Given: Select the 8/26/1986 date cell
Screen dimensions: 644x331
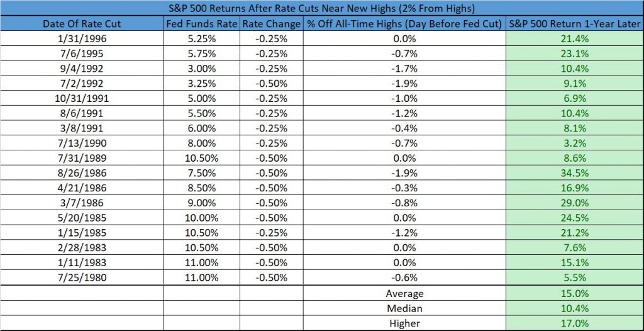Looking at the screenshot, I should [82, 173].
